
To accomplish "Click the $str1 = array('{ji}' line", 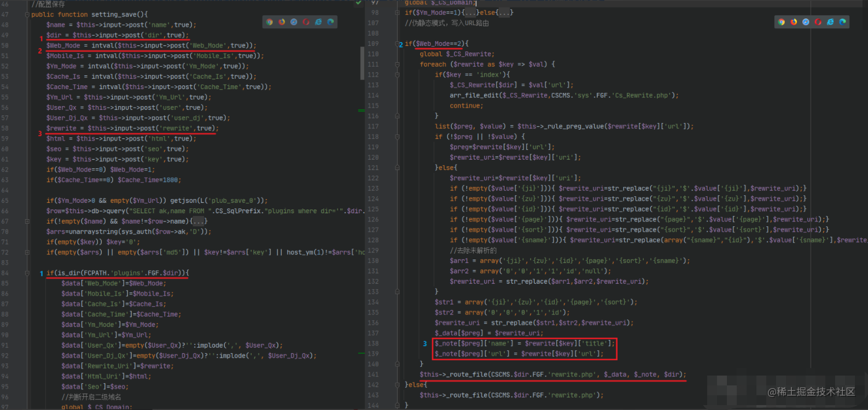I will (536, 302).
